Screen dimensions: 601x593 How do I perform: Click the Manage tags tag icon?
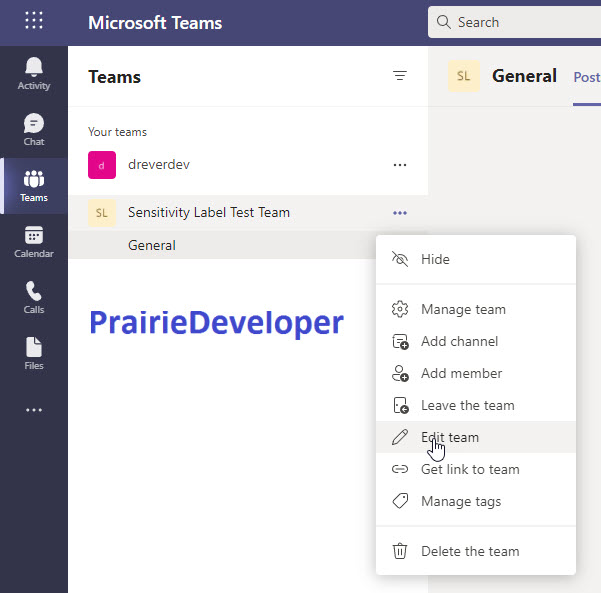coord(400,501)
